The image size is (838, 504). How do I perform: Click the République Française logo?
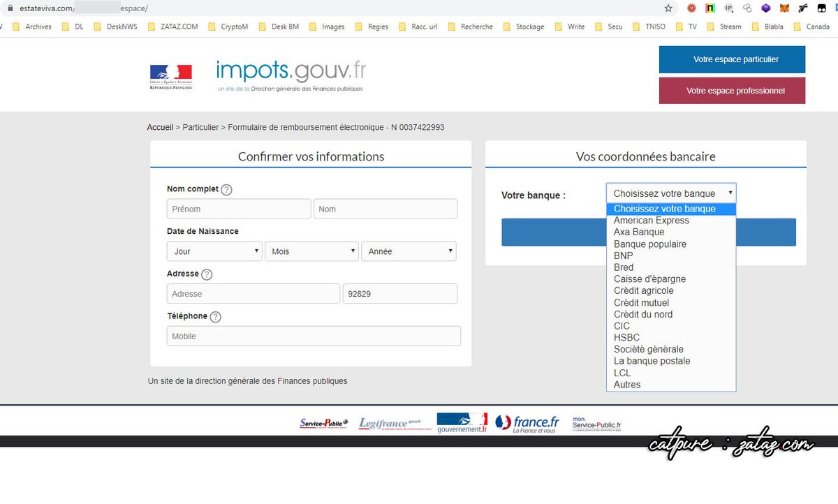pos(170,77)
